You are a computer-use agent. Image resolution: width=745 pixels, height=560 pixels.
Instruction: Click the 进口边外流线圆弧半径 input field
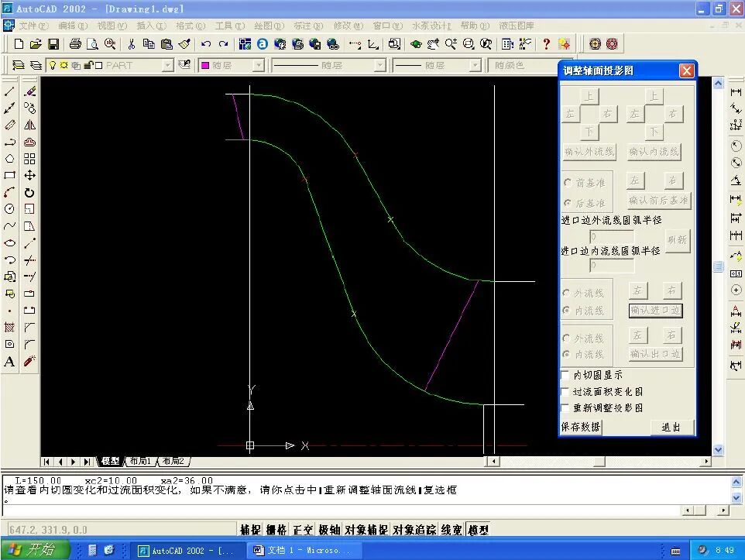(612, 236)
